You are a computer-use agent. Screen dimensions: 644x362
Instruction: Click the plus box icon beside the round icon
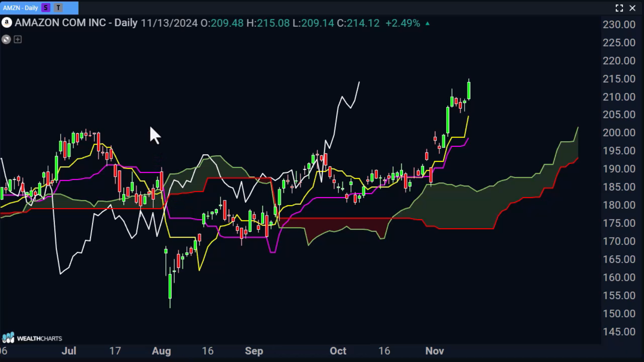click(18, 40)
